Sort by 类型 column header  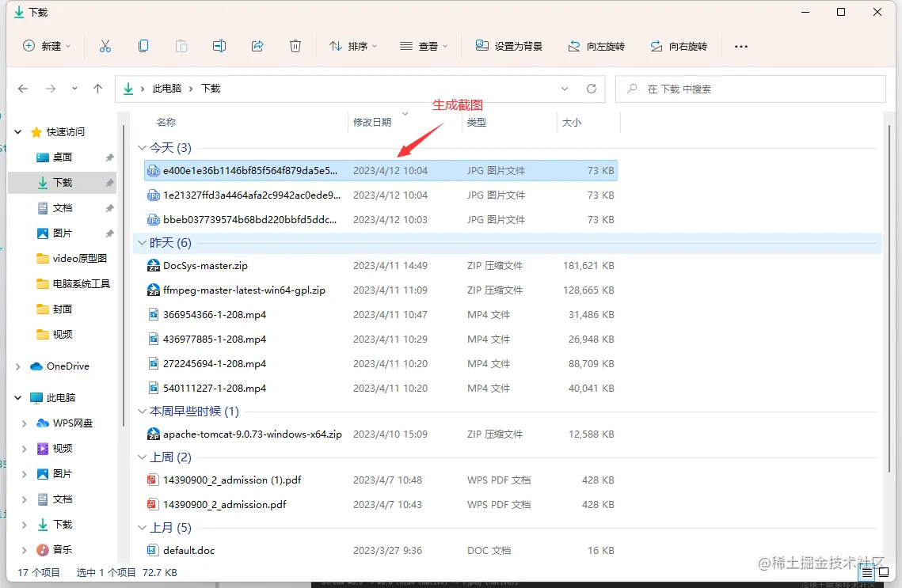(x=476, y=122)
